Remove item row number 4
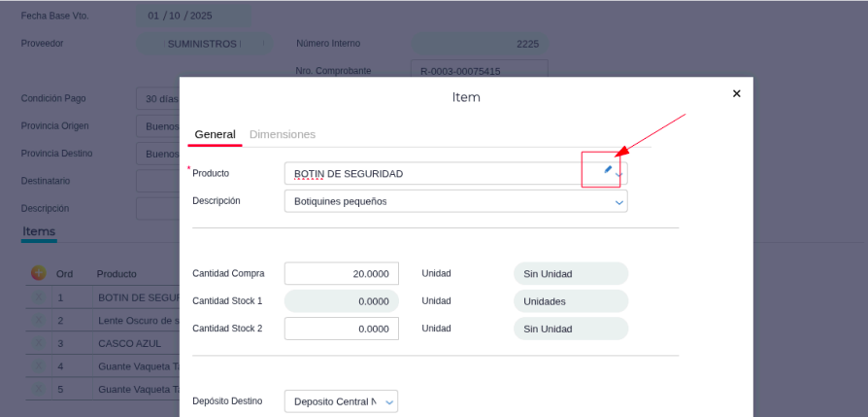The width and height of the screenshot is (868, 417). click(x=39, y=366)
